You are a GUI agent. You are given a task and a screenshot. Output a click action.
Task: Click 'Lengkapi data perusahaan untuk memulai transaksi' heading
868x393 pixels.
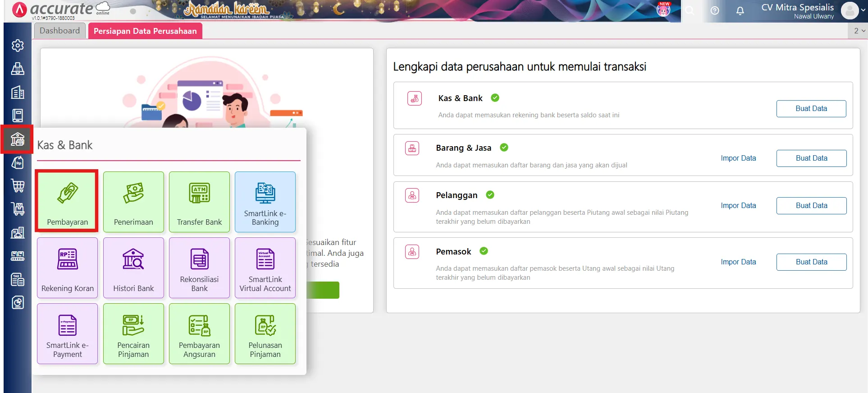coord(519,67)
